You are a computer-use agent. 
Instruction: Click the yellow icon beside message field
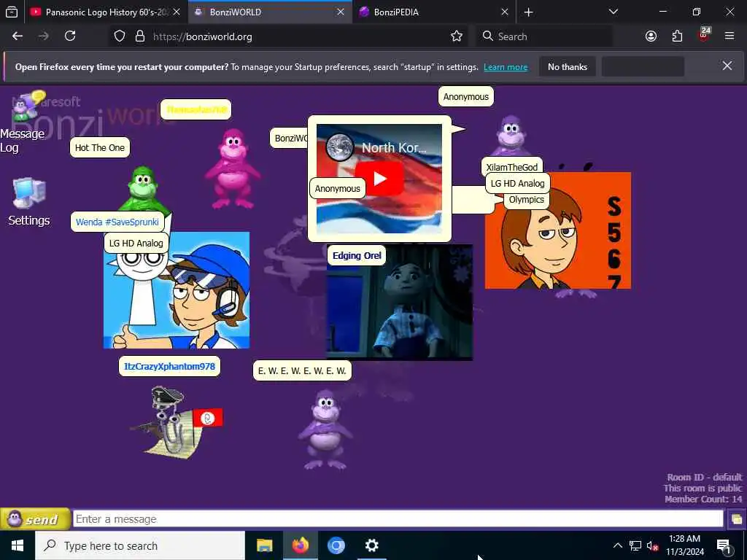[736, 519]
